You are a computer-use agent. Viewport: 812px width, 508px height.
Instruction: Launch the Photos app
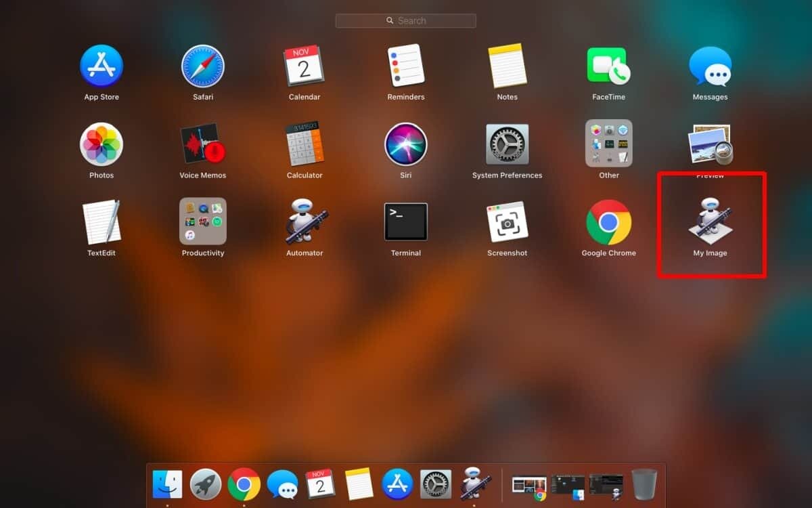tap(101, 144)
